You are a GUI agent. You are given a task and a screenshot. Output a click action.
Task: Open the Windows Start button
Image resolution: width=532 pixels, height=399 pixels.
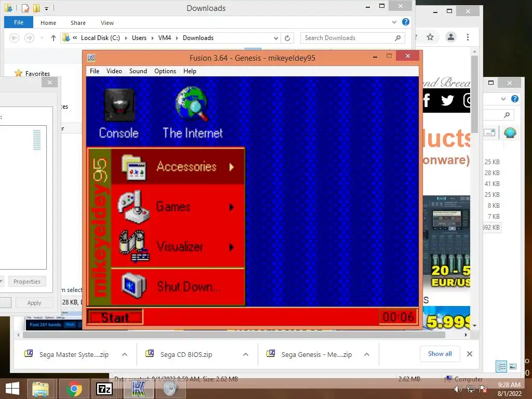pos(12,389)
